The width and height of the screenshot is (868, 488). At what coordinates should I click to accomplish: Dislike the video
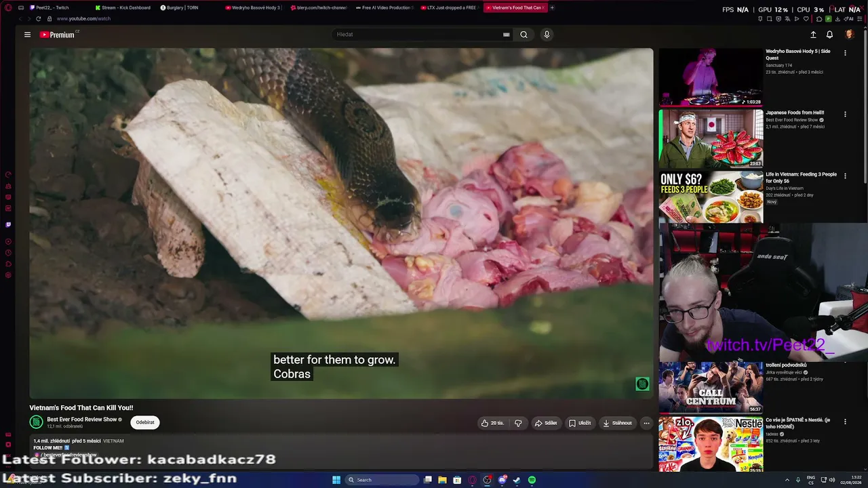pos(518,423)
